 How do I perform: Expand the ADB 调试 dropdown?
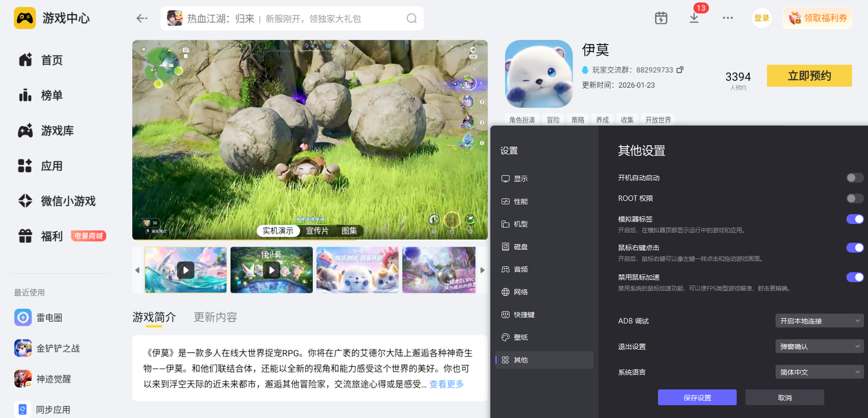[819, 321]
